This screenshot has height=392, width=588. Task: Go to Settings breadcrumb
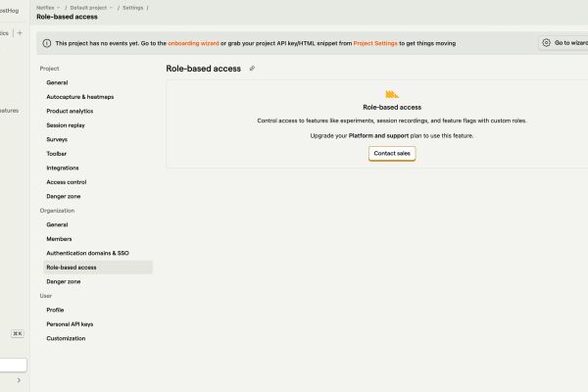click(132, 8)
